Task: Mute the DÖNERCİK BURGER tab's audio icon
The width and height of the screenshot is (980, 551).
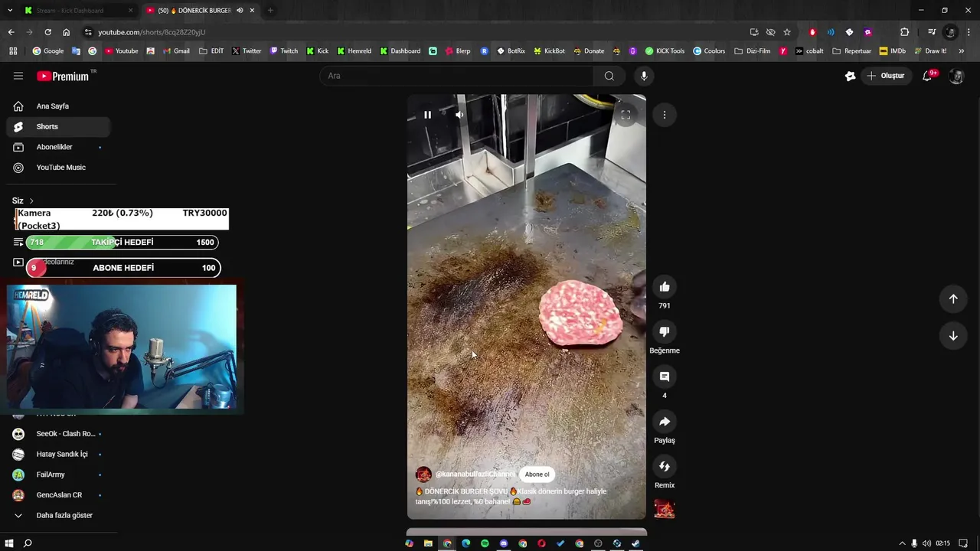Action: pos(240,11)
